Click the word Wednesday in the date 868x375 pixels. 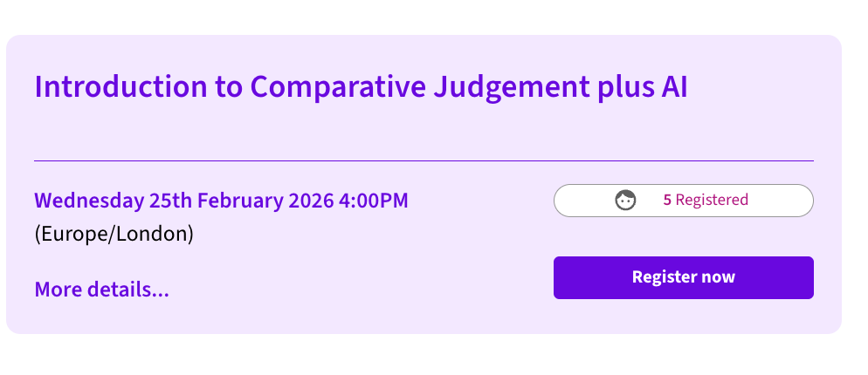[x=88, y=201]
